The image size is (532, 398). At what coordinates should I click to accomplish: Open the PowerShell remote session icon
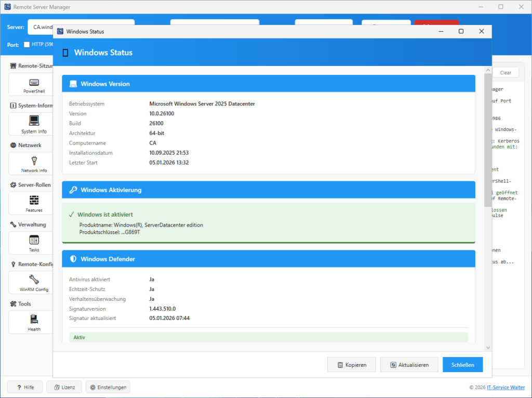click(34, 83)
